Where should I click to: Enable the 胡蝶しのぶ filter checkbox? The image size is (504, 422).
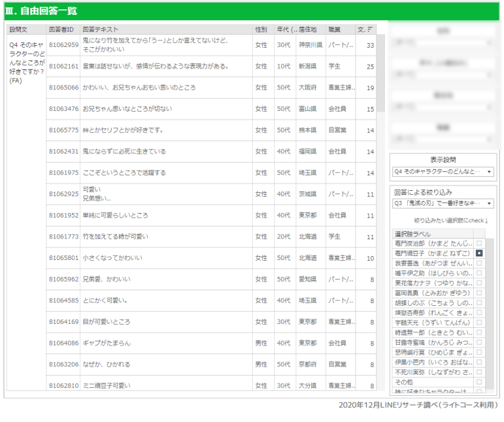479,303
